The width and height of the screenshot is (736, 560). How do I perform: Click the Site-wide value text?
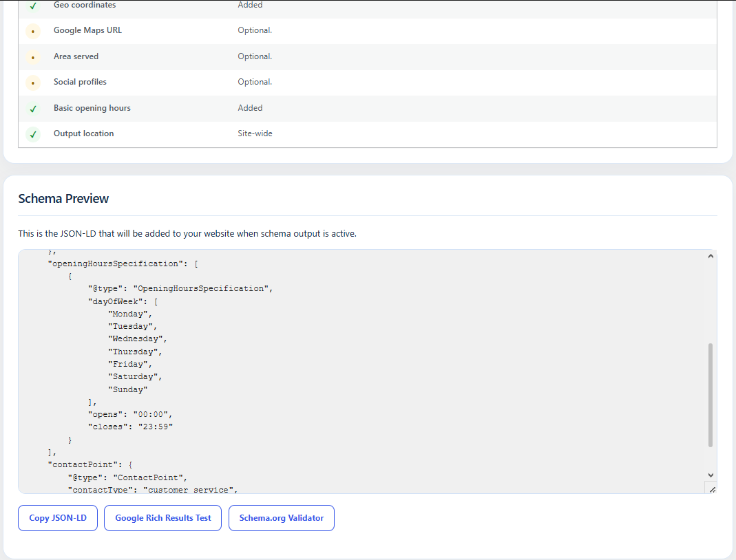(255, 133)
